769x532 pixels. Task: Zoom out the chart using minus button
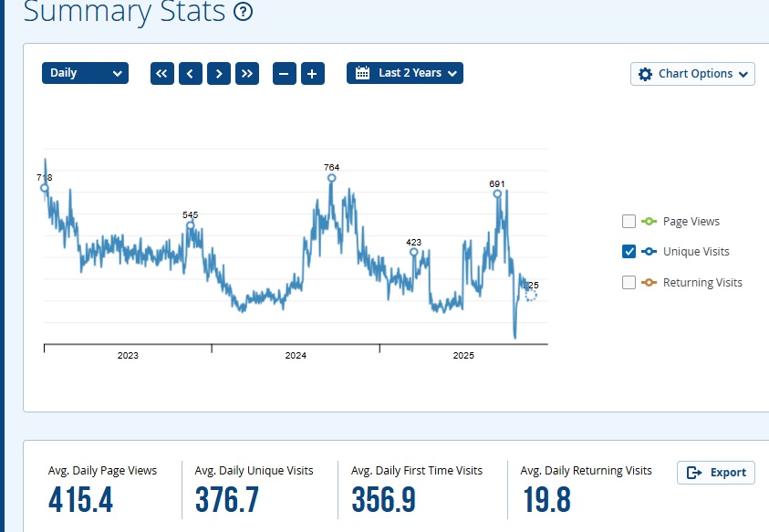pyautogui.click(x=285, y=74)
